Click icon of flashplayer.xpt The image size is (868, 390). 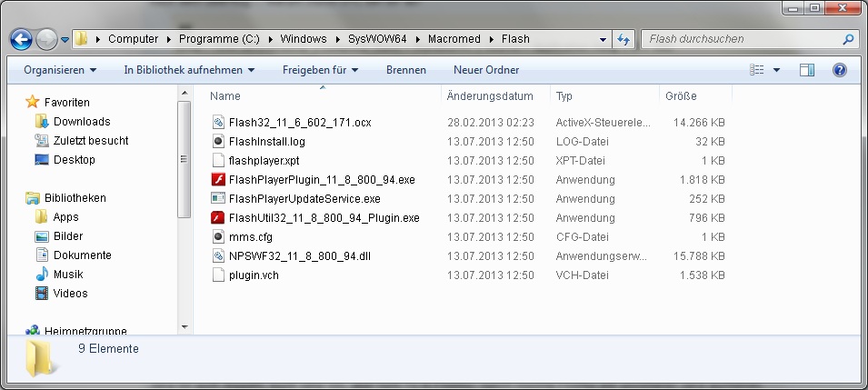pos(218,161)
